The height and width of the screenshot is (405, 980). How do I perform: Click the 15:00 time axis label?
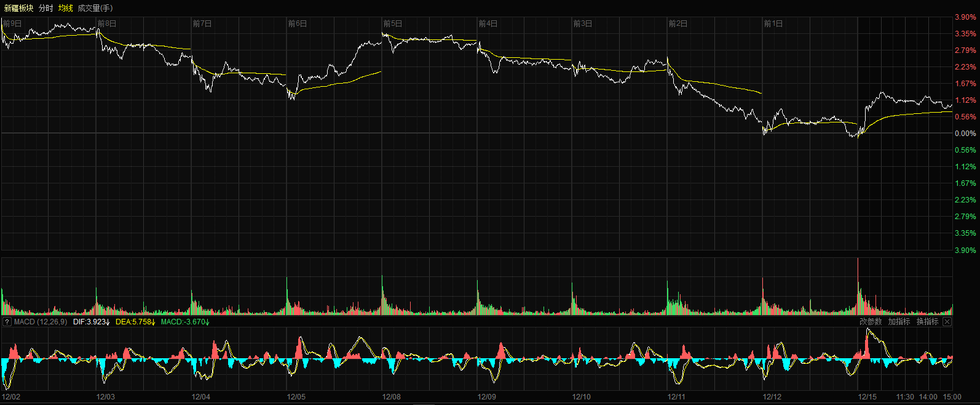pos(952,397)
